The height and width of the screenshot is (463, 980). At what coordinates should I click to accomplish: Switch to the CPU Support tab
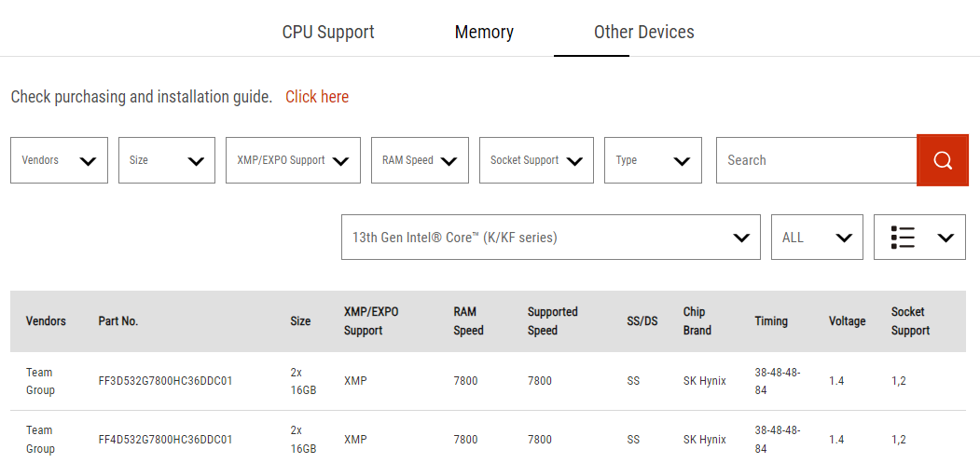tap(328, 32)
